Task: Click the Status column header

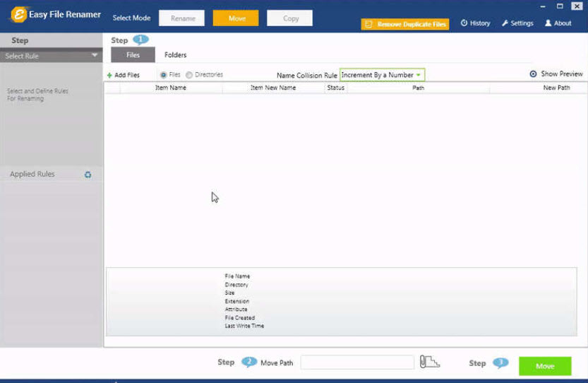Action: pyautogui.click(x=335, y=88)
